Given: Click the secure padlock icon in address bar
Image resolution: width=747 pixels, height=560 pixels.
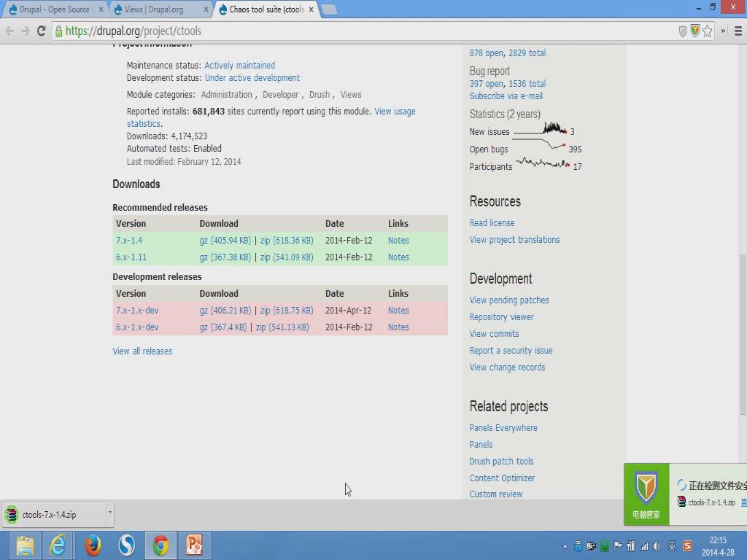Looking at the screenshot, I should 58,31.
